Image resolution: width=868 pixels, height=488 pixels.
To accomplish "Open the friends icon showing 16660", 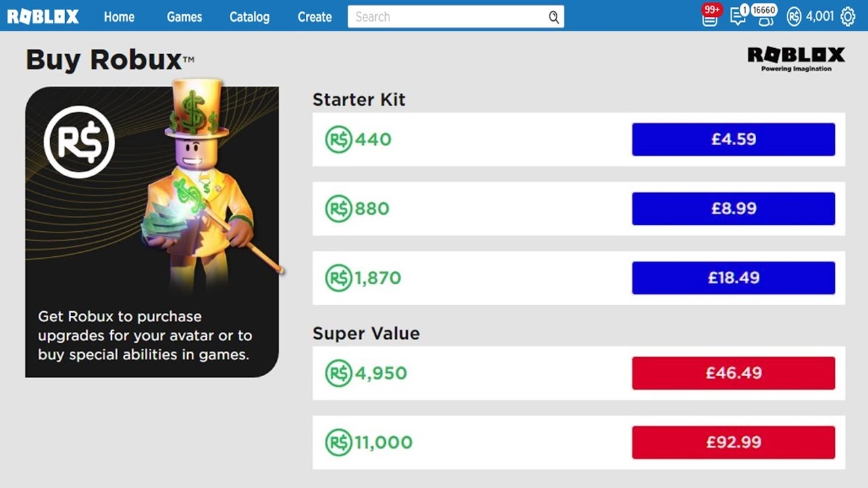I will 765,18.
